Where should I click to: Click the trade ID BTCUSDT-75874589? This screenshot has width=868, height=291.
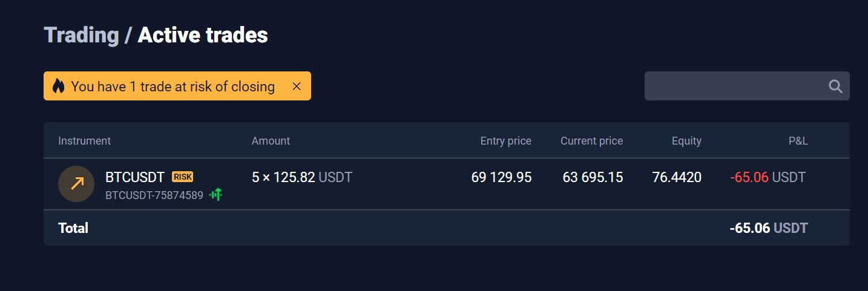tap(154, 195)
